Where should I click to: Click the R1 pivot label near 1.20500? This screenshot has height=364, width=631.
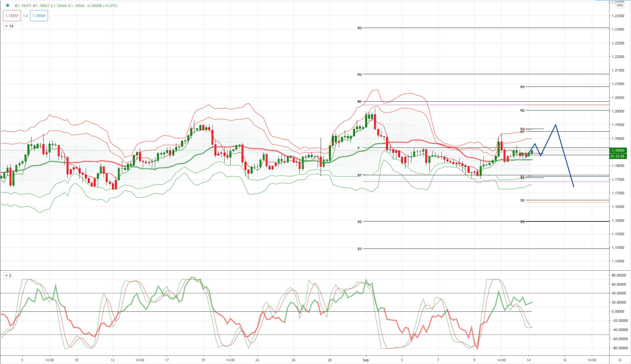pyautogui.click(x=360, y=102)
